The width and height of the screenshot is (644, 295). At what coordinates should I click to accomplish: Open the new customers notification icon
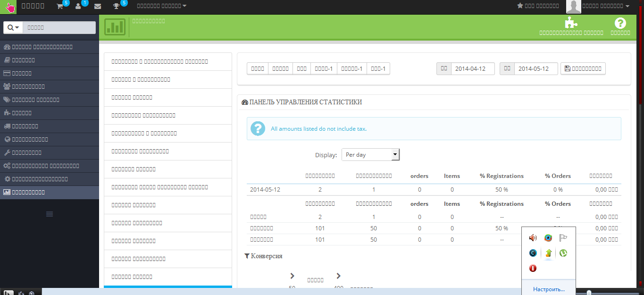click(x=79, y=6)
